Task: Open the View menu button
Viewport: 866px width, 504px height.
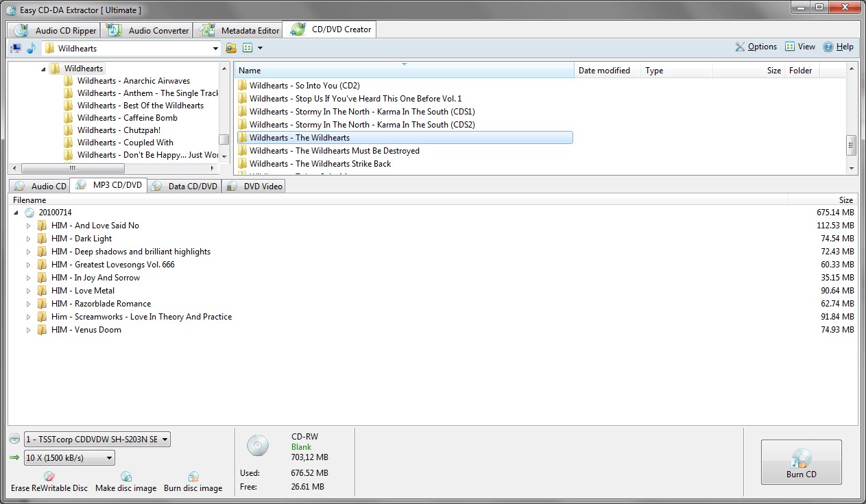Action: pyautogui.click(x=800, y=47)
